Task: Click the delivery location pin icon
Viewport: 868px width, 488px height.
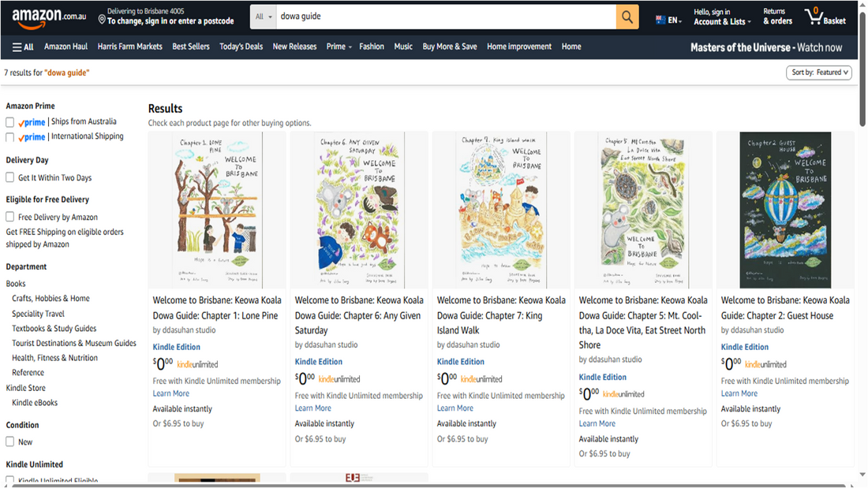Action: (x=102, y=20)
